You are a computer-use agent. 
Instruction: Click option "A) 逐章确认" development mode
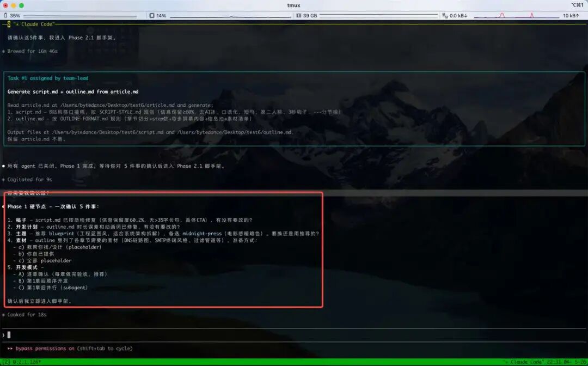(60, 274)
